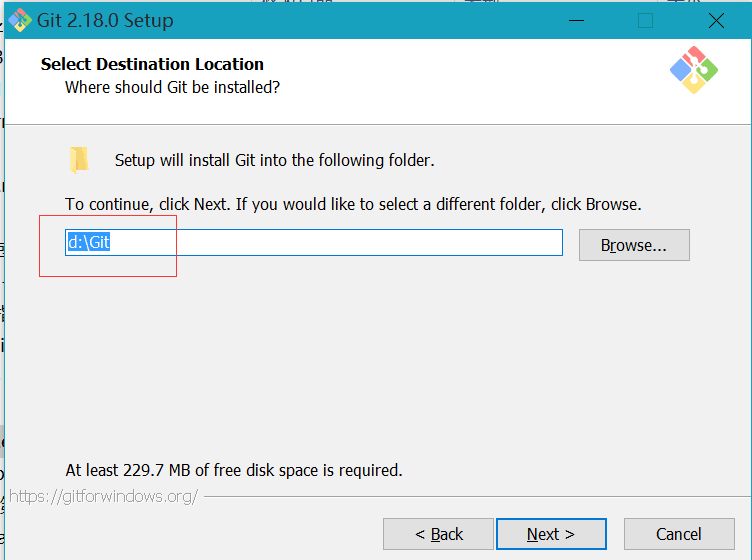Click the "To continue, click Next" instruction
752x560 pixels.
point(353,204)
